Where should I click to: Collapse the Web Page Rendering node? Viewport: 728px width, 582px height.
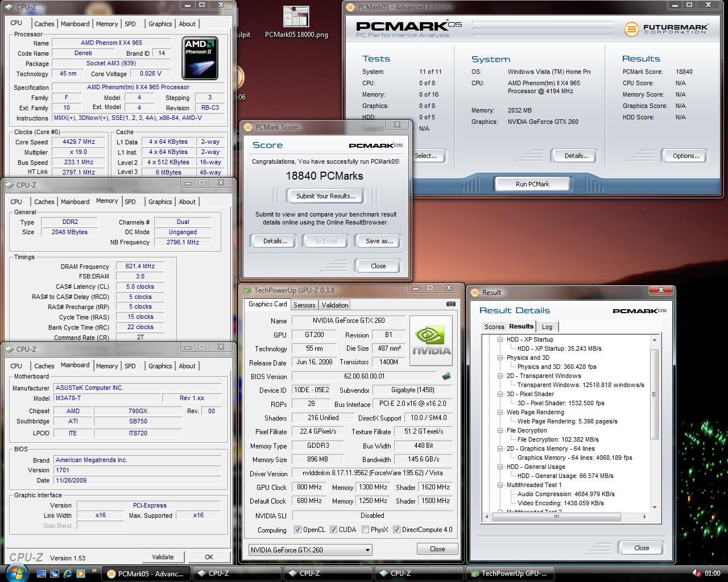(500, 412)
